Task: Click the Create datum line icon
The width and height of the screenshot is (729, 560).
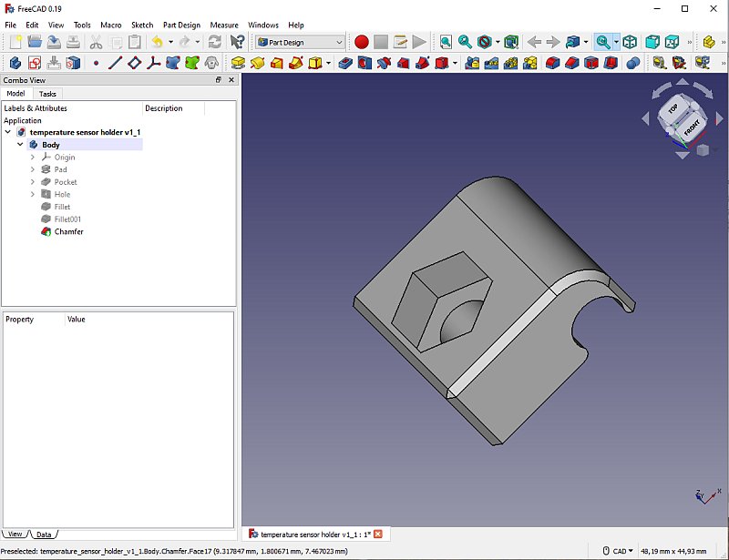Action: pos(116,63)
